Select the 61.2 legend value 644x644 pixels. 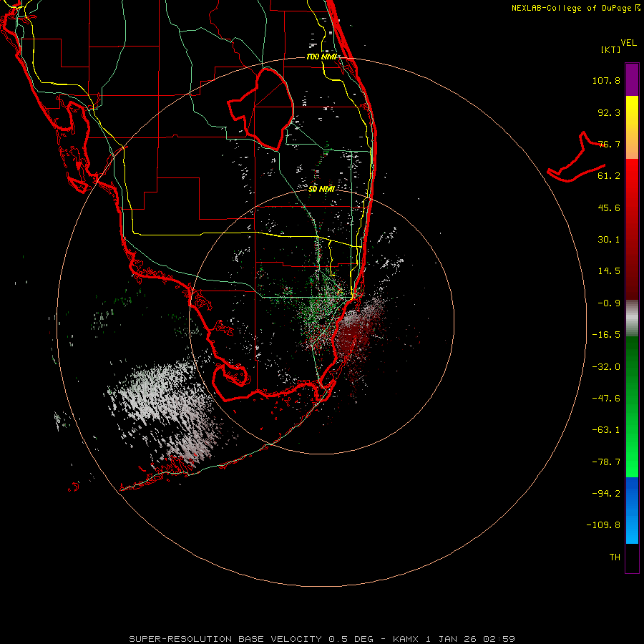(x=609, y=176)
